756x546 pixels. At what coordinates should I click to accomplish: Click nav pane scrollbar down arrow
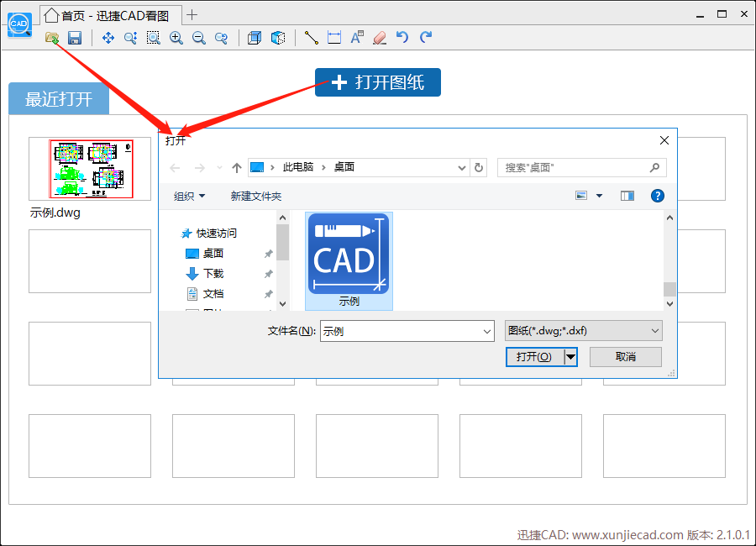pyautogui.click(x=283, y=304)
